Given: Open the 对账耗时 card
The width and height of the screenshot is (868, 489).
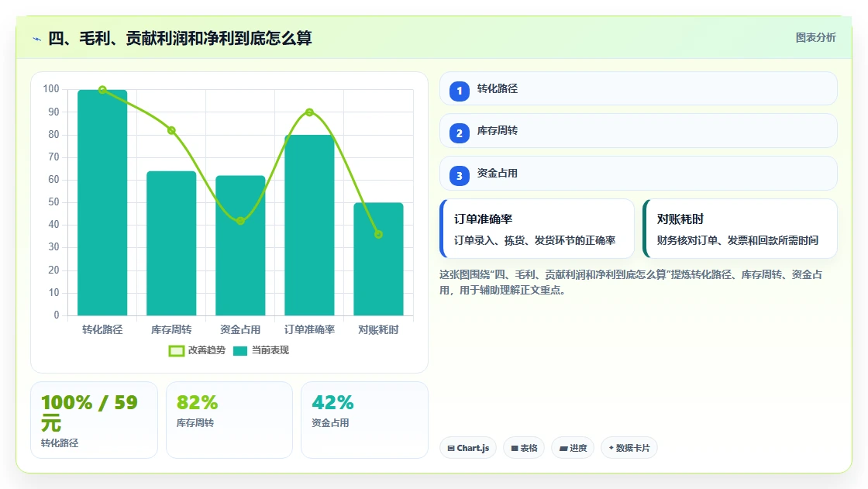Looking at the screenshot, I should tap(739, 229).
